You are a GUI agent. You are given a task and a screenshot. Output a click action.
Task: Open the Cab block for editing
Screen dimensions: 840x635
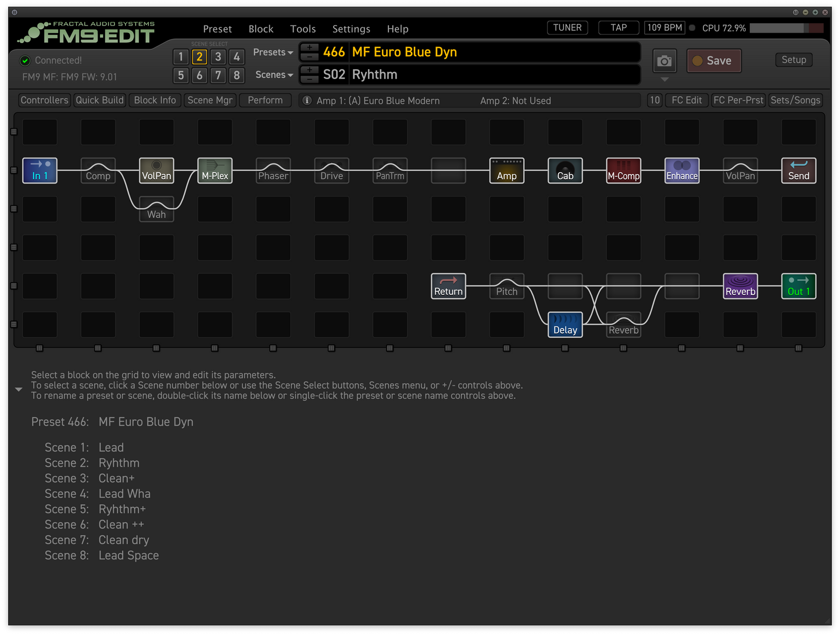click(x=564, y=170)
